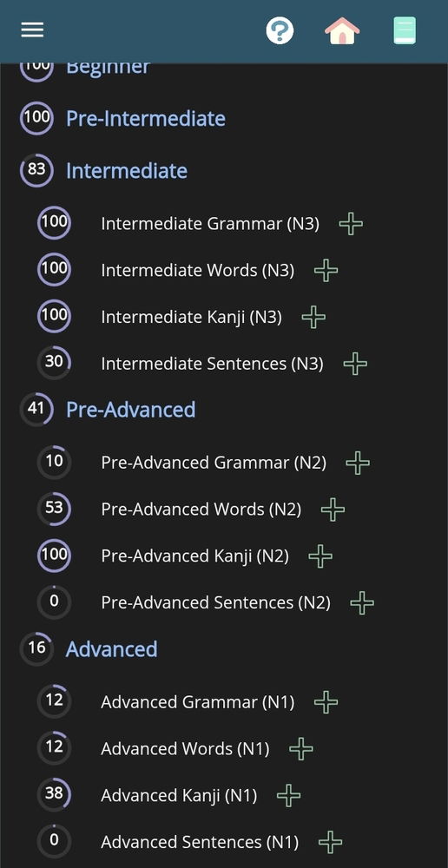The image size is (448, 868).
Task: Expand the Pre-Intermediate section heading
Action: coord(146,118)
